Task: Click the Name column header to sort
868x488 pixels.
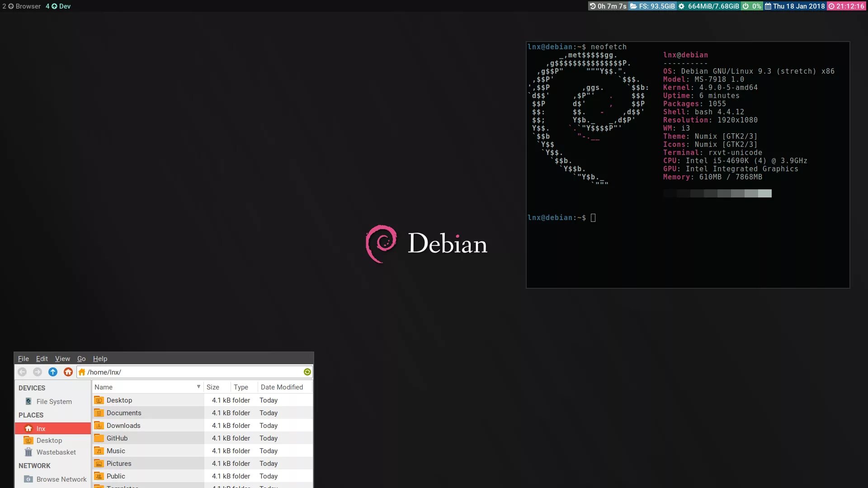Action: (146, 387)
